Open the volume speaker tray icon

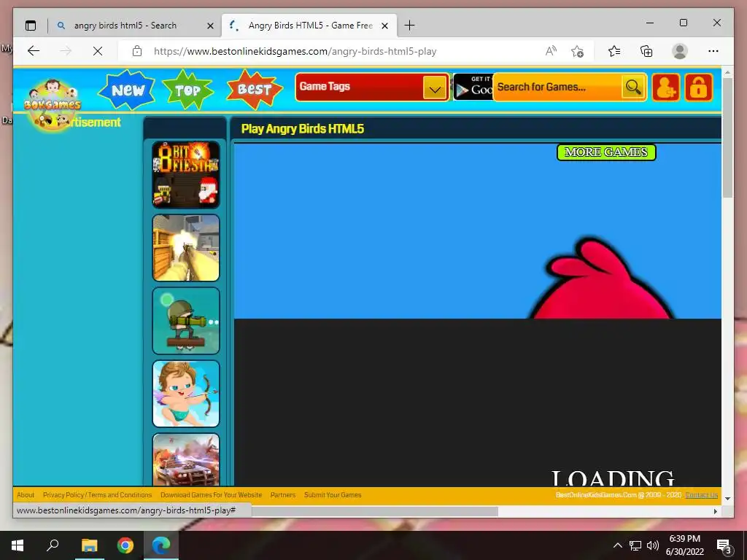653,545
